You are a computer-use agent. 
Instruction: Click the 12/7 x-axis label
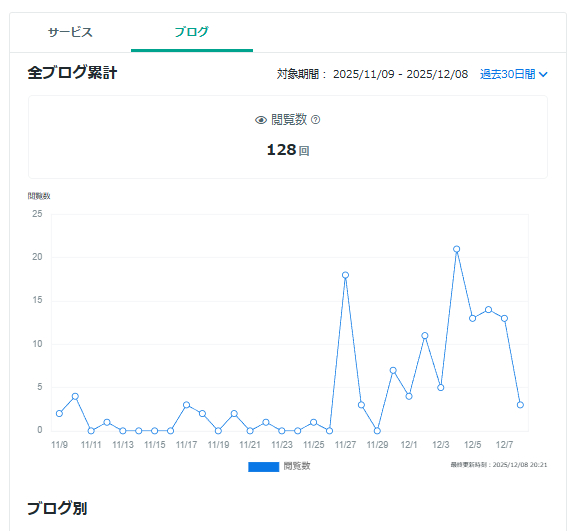pos(504,445)
